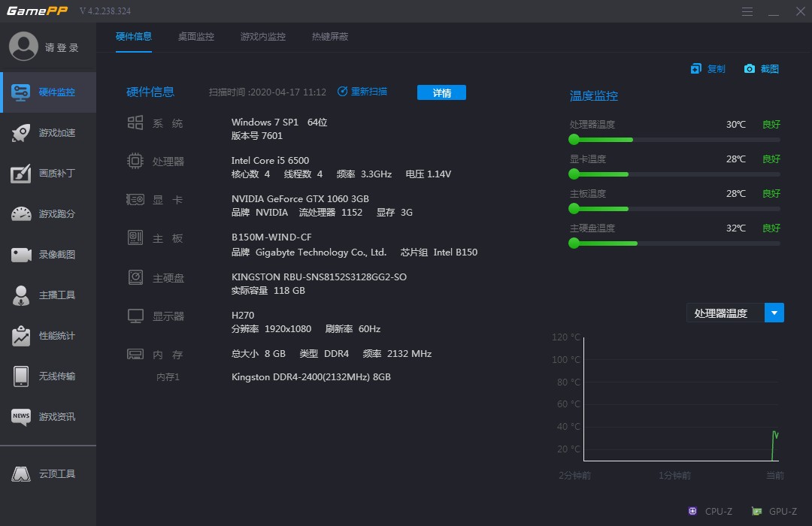
Task: Click the scan time 2020-04-17 11:12
Action: [289, 92]
